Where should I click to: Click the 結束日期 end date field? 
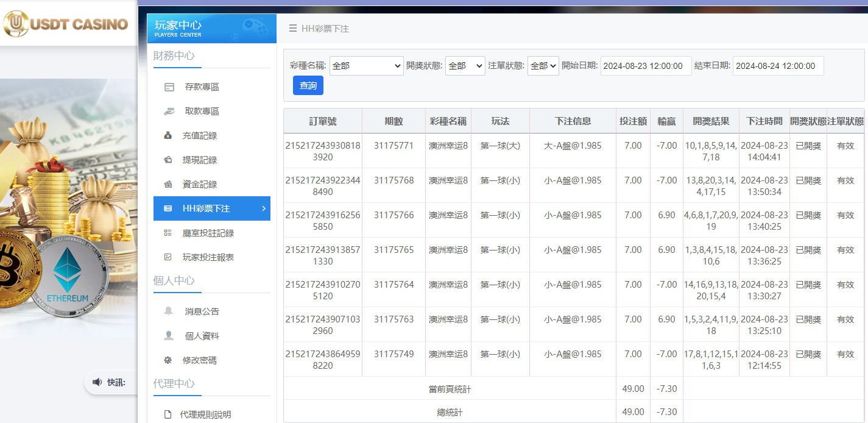click(x=778, y=66)
